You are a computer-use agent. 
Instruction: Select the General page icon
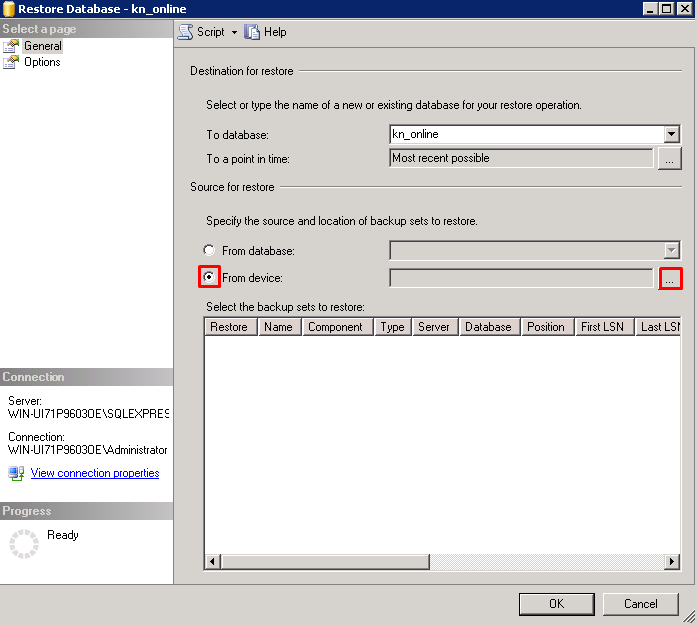11,46
